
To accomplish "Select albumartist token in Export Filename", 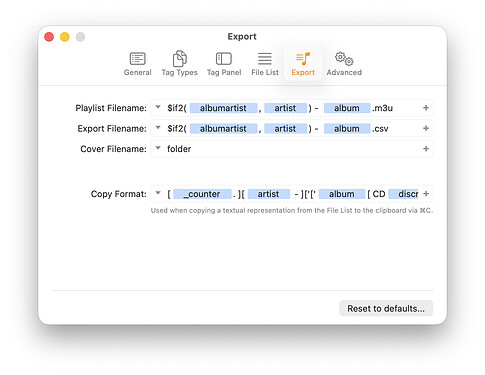I will pyautogui.click(x=223, y=129).
